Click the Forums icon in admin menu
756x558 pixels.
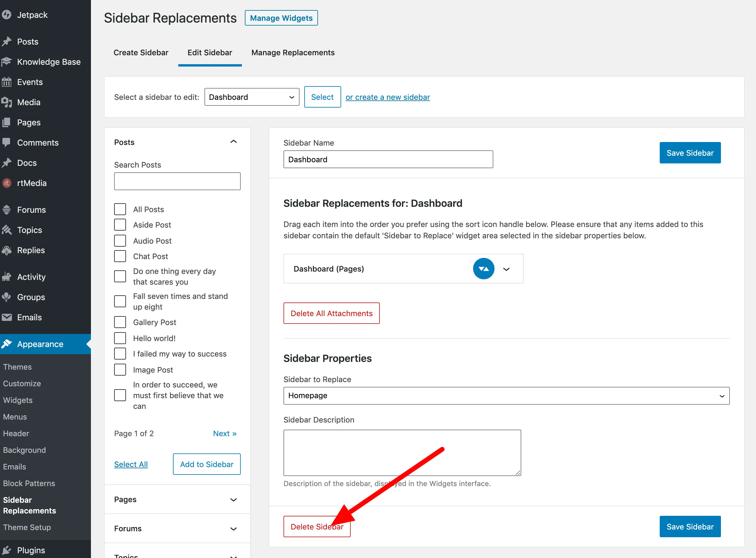7,210
